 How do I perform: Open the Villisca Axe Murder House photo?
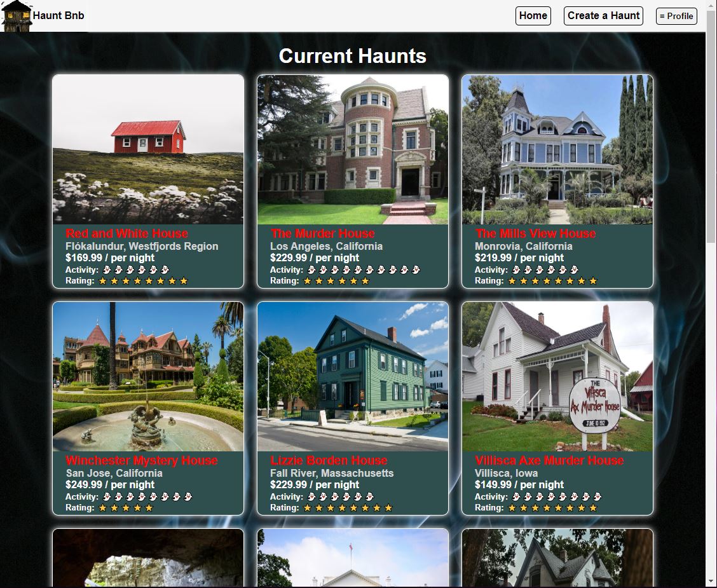557,376
